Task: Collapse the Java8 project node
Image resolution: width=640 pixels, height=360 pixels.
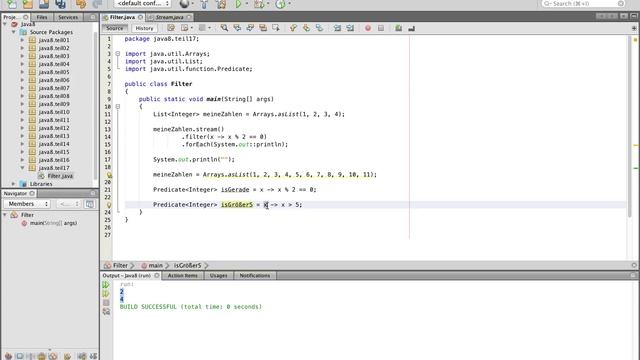Action: pyautogui.click(x=5, y=24)
